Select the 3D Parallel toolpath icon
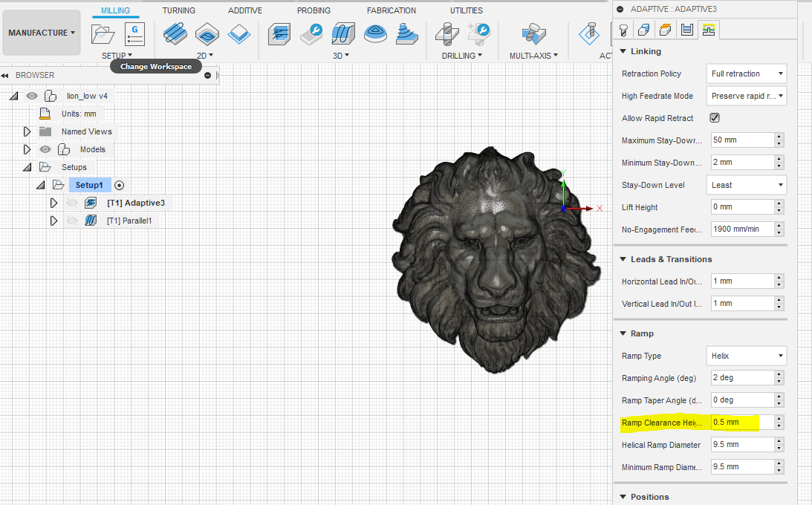The image size is (812, 505). (x=342, y=34)
